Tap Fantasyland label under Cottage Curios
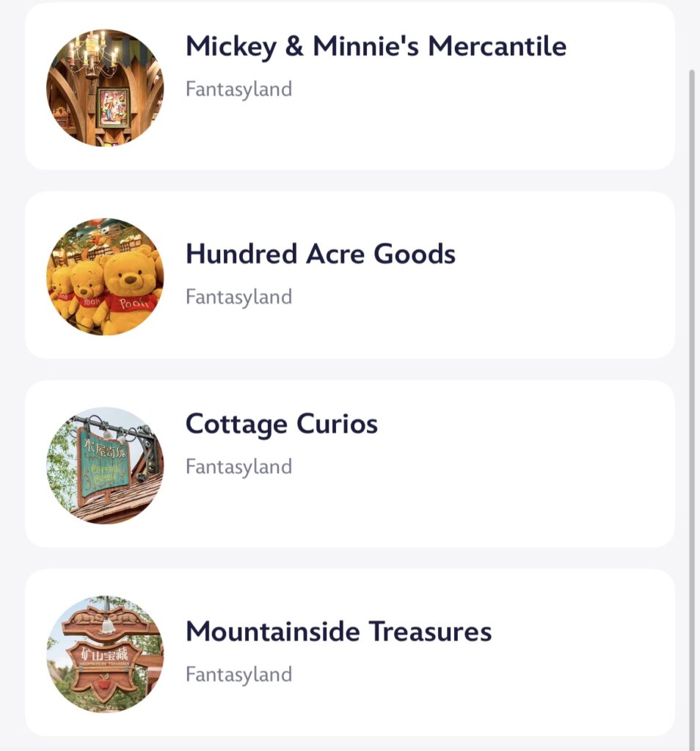The image size is (700, 751). [238, 467]
